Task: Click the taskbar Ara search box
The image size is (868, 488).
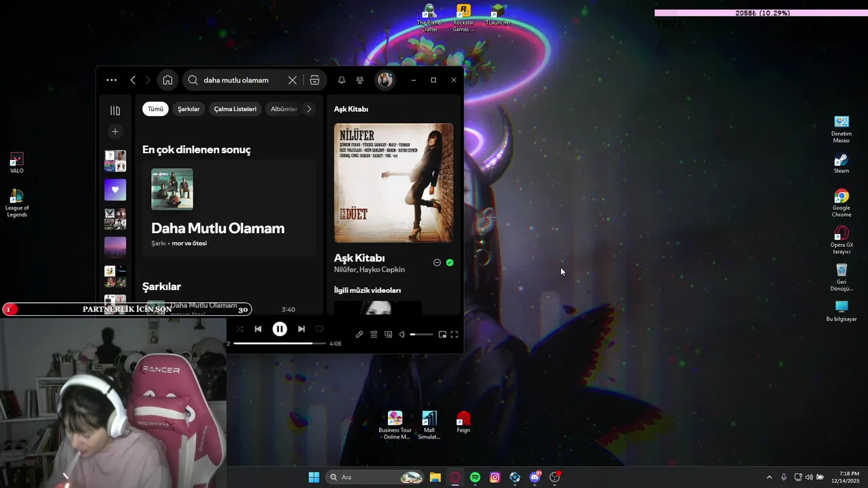Action: click(376, 477)
